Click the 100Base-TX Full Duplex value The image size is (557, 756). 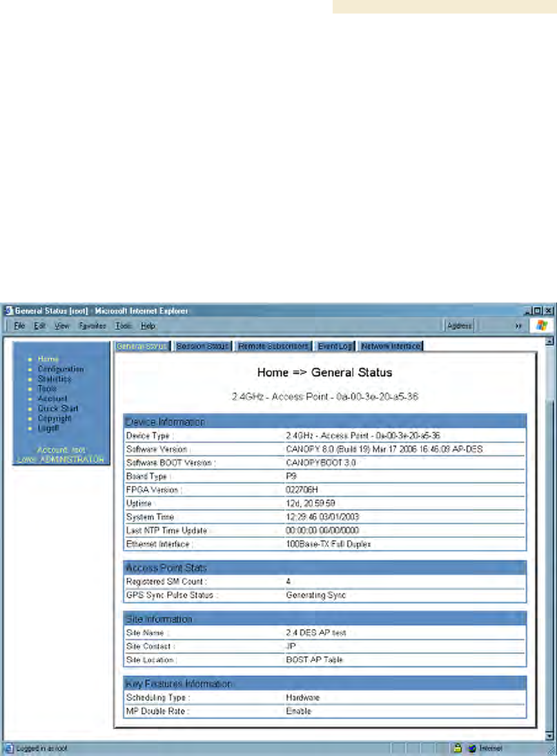pyautogui.click(x=328, y=544)
